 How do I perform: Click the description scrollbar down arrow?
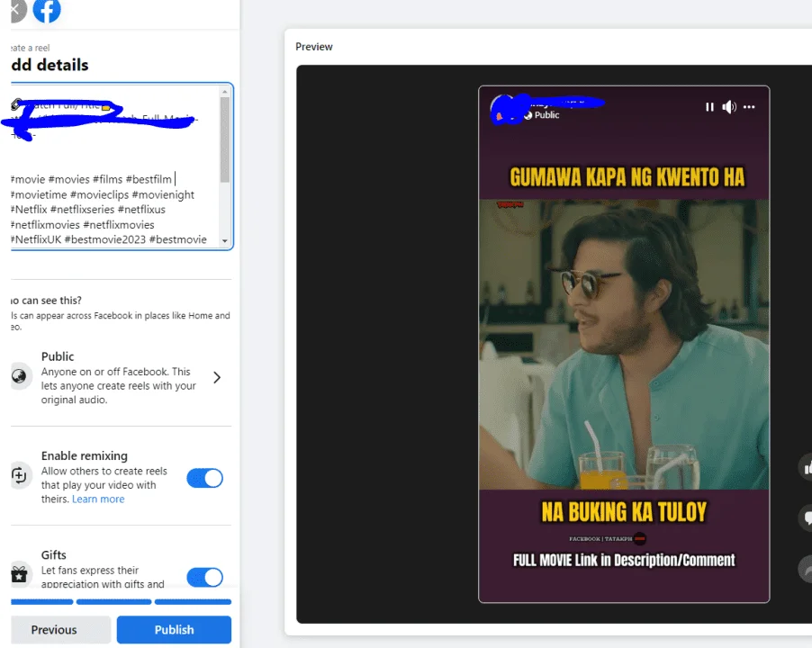click(x=225, y=240)
